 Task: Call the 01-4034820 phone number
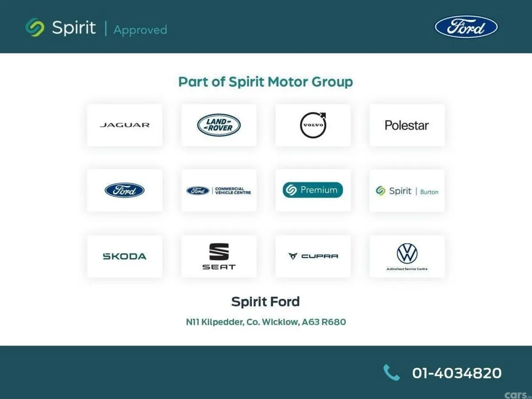457,373
